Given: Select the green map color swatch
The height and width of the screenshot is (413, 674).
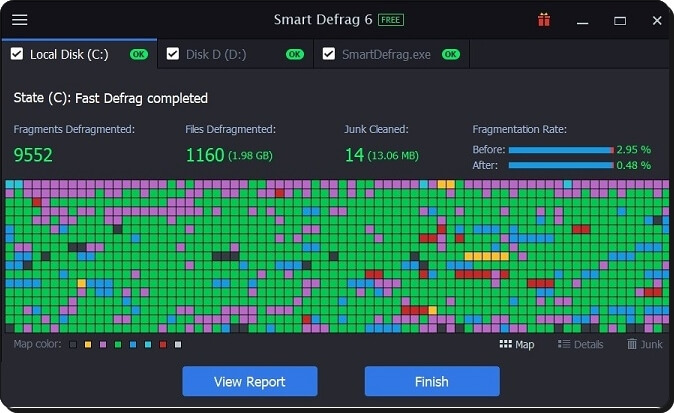Looking at the screenshot, I should (118, 345).
